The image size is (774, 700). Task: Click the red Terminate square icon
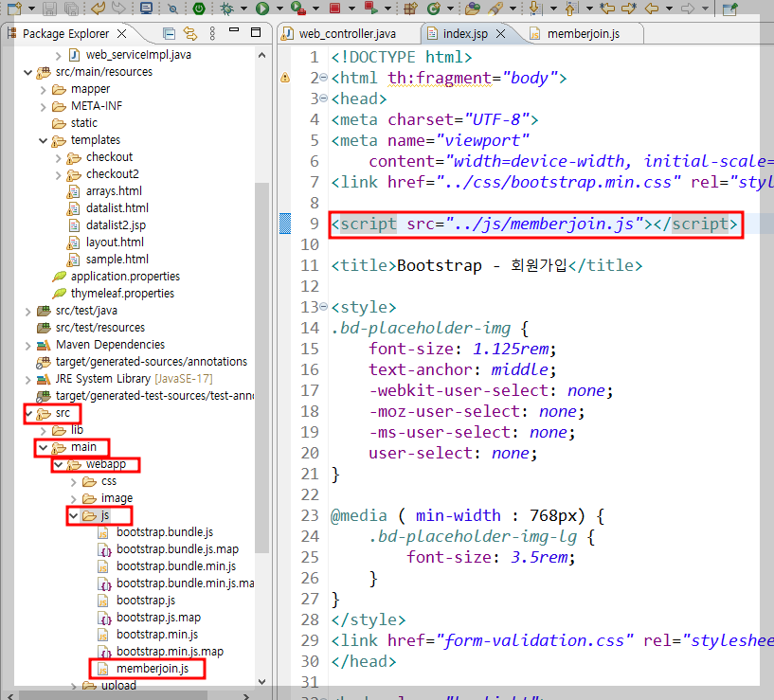(335, 8)
